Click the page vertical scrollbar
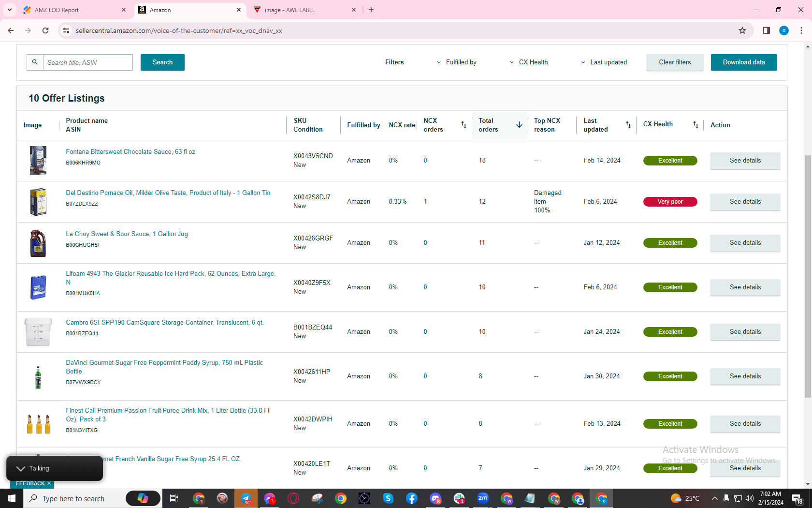Image resolution: width=812 pixels, height=508 pixels. [808, 276]
